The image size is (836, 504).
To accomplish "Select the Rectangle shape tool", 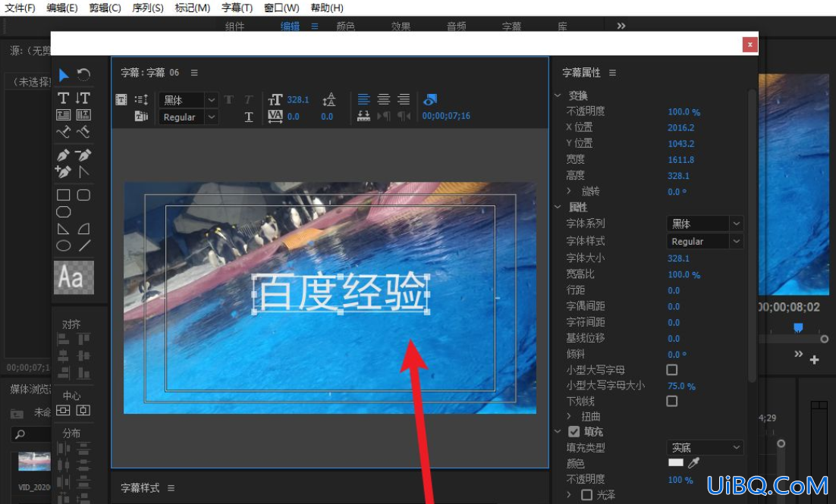I will (x=64, y=195).
